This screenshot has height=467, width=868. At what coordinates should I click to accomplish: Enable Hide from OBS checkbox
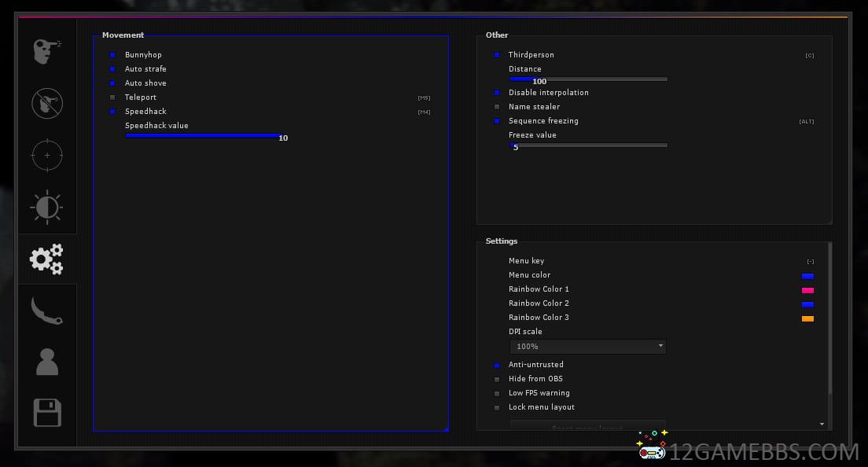point(497,379)
